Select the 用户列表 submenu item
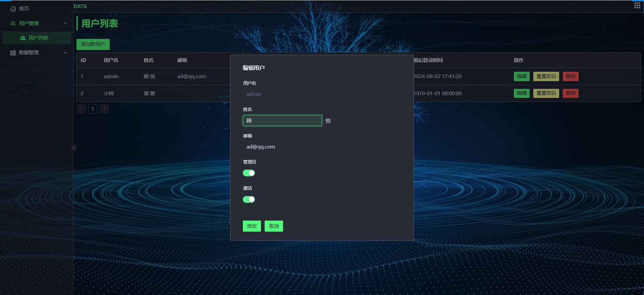The width and height of the screenshot is (644, 295). click(x=38, y=38)
